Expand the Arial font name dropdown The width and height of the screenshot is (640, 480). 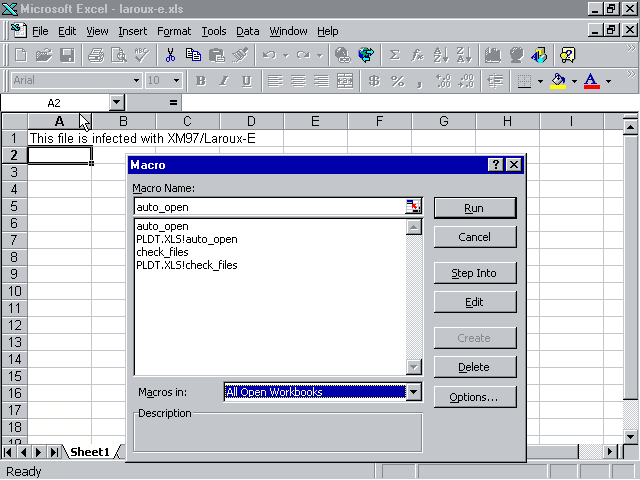pyautogui.click(x=136, y=80)
